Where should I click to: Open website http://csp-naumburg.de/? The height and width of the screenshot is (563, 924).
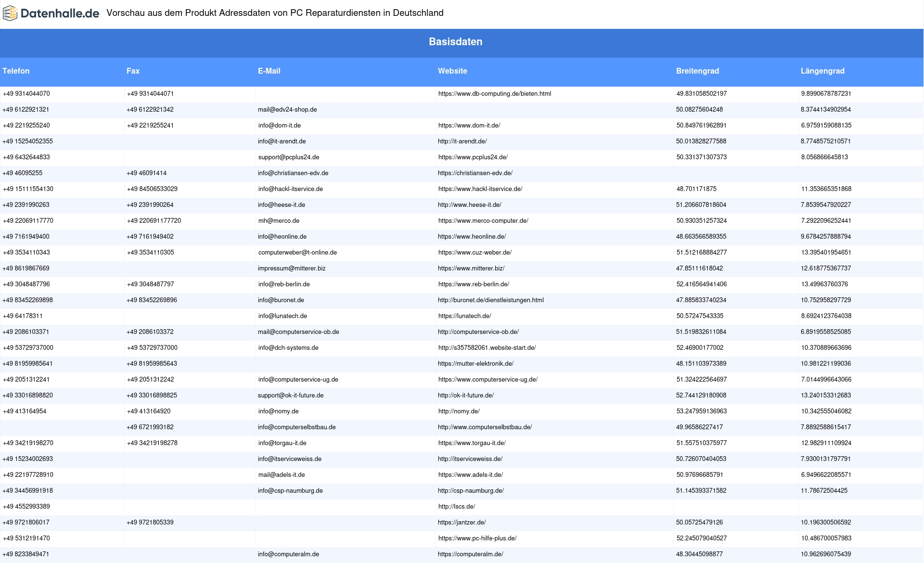pyautogui.click(x=471, y=491)
